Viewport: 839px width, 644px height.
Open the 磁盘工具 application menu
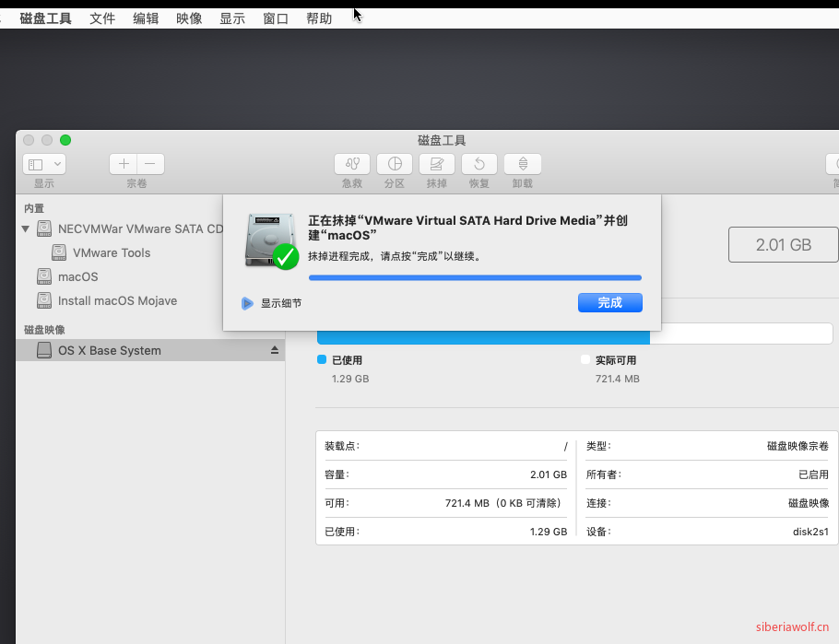point(45,18)
